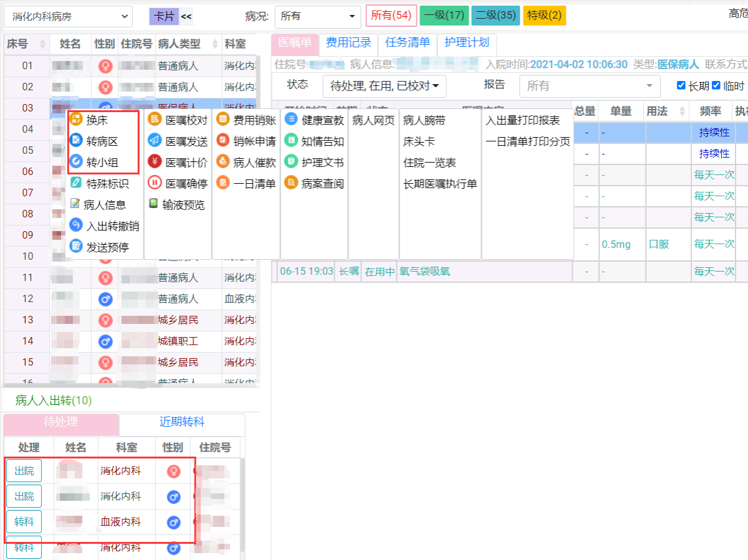Screen dimensions: 748x560
Task: Click the 费用销账 (fee writeoff) icon
Action: click(x=254, y=120)
